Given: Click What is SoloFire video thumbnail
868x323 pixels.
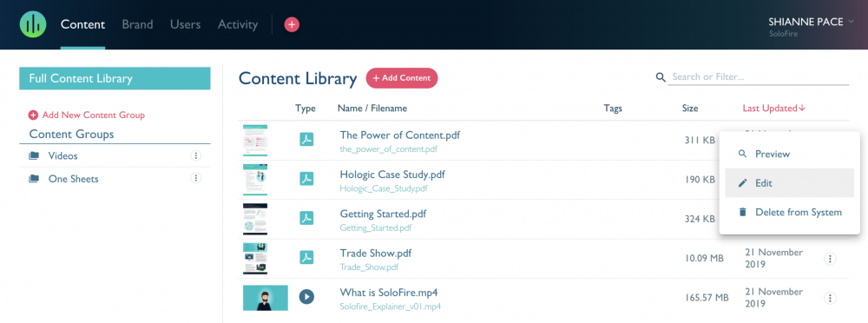Looking at the screenshot, I should point(265,298).
